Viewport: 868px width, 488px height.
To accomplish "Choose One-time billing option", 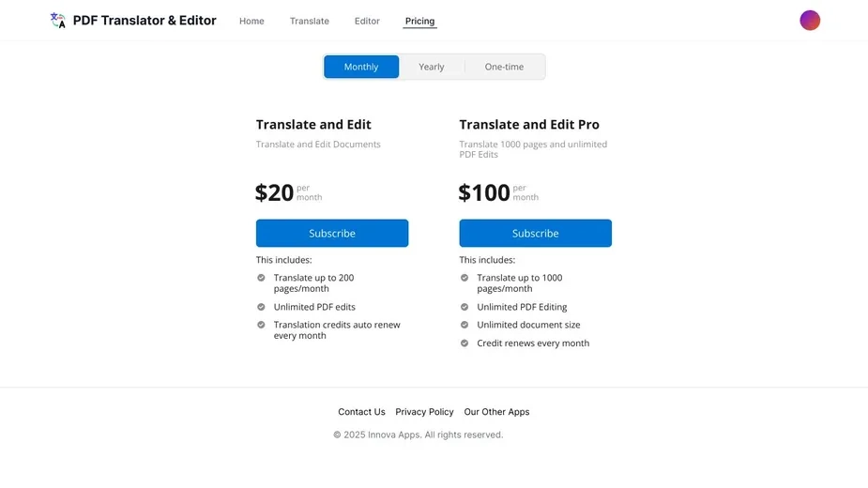I will pyautogui.click(x=504, y=67).
